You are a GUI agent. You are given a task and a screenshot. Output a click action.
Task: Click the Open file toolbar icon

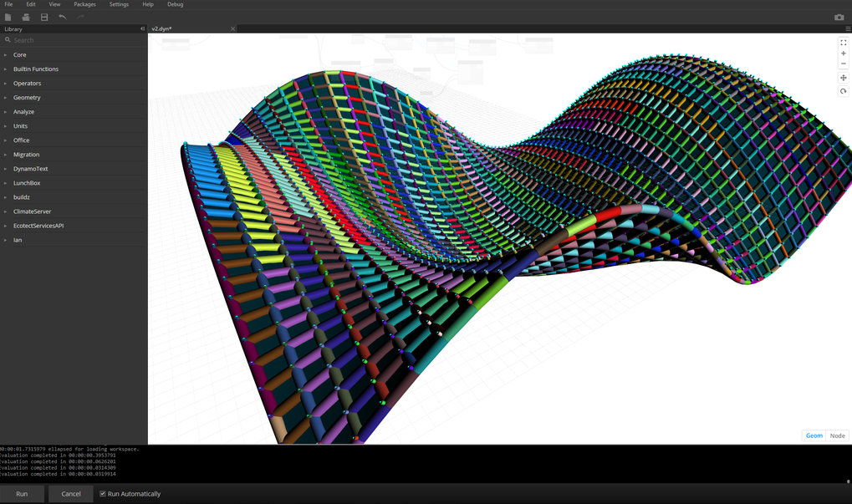click(x=26, y=17)
